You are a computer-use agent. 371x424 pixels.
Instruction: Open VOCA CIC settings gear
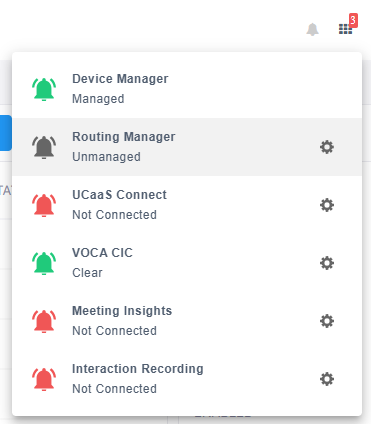click(x=327, y=263)
